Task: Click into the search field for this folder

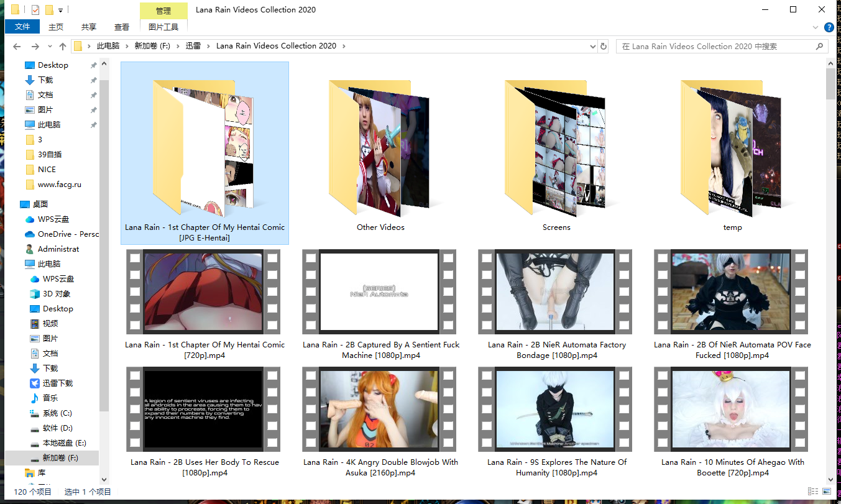Action: pos(715,46)
